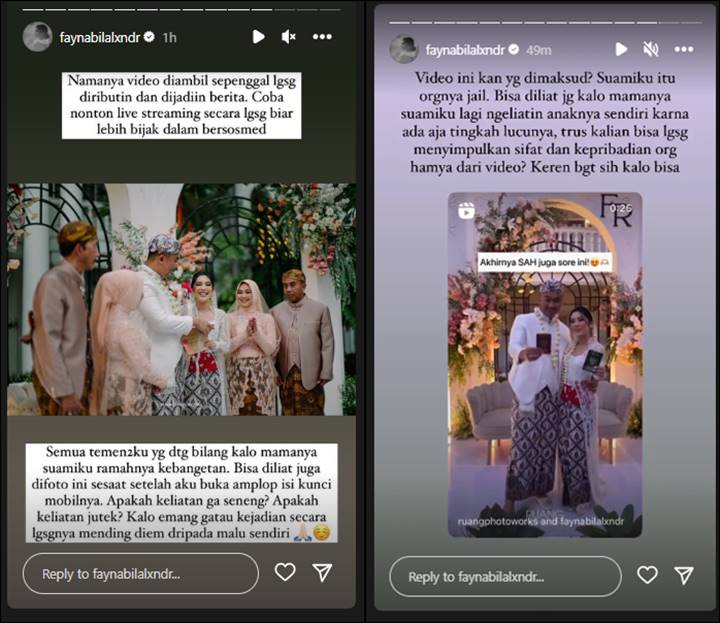Share the right story via send icon
Viewport: 720px width, 623px height.
tap(684, 575)
